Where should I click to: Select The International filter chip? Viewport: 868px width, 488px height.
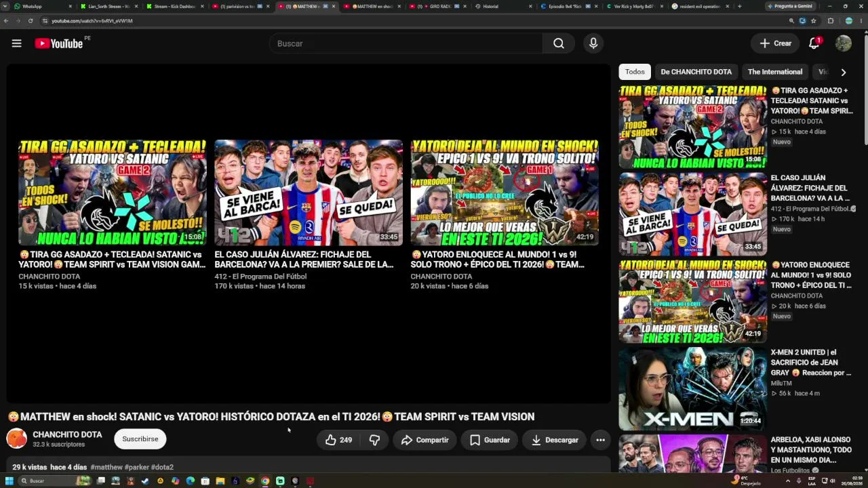pyautogui.click(x=774, y=72)
